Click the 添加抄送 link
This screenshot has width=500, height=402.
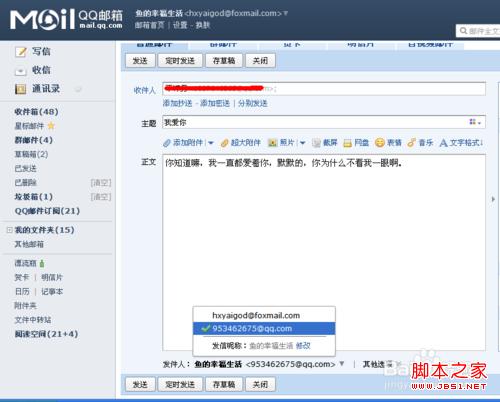click(x=178, y=103)
